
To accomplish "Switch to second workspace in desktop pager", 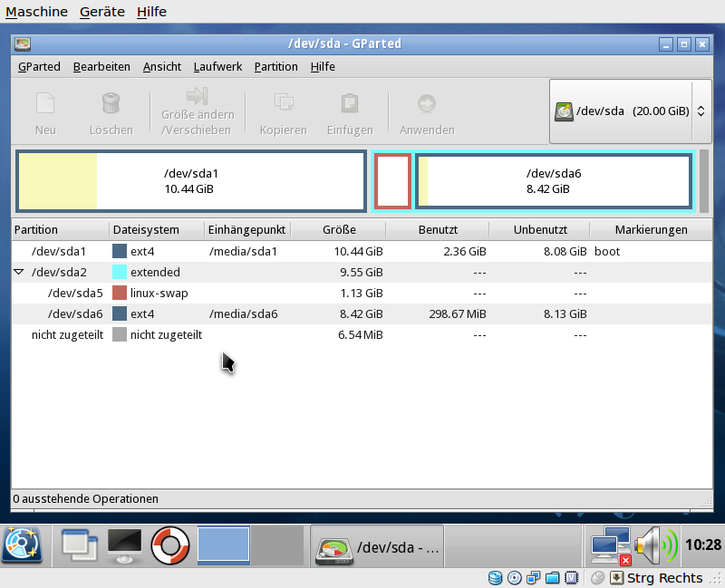I will [276, 545].
